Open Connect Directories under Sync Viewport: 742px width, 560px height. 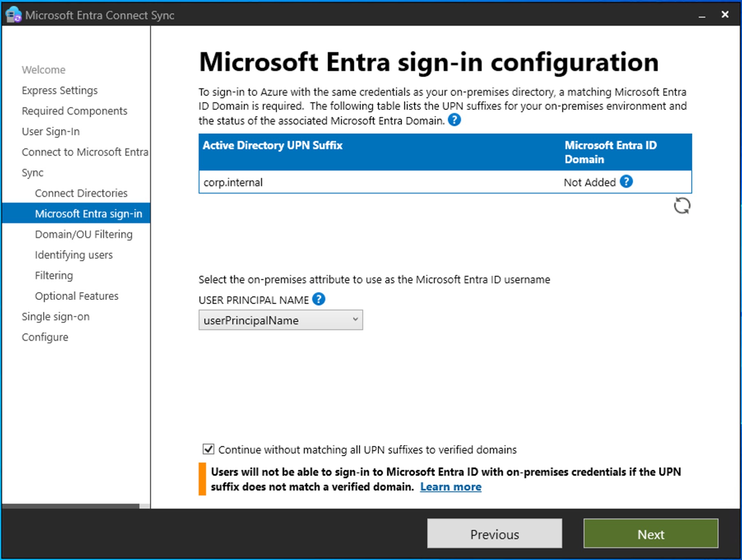[81, 193]
